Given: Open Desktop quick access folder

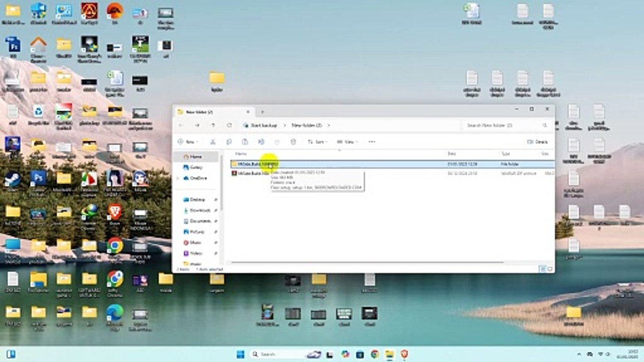Looking at the screenshot, I should point(198,200).
